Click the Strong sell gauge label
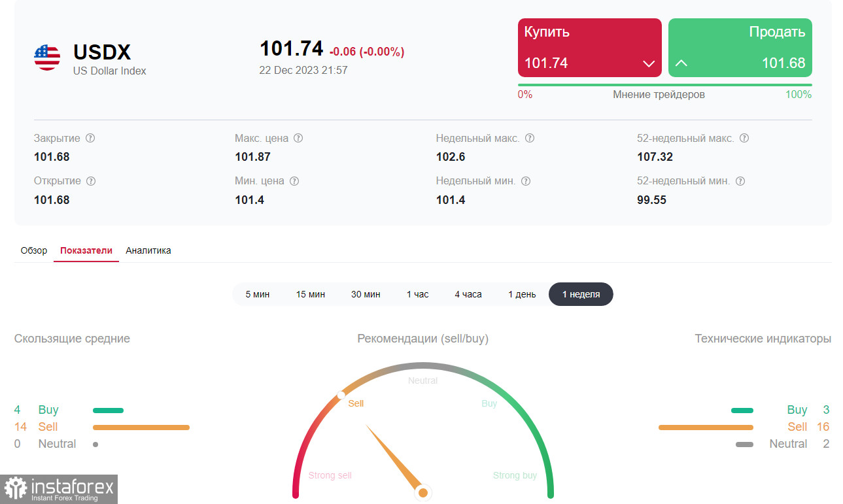Screen dimensions: 843x504 tap(330, 475)
